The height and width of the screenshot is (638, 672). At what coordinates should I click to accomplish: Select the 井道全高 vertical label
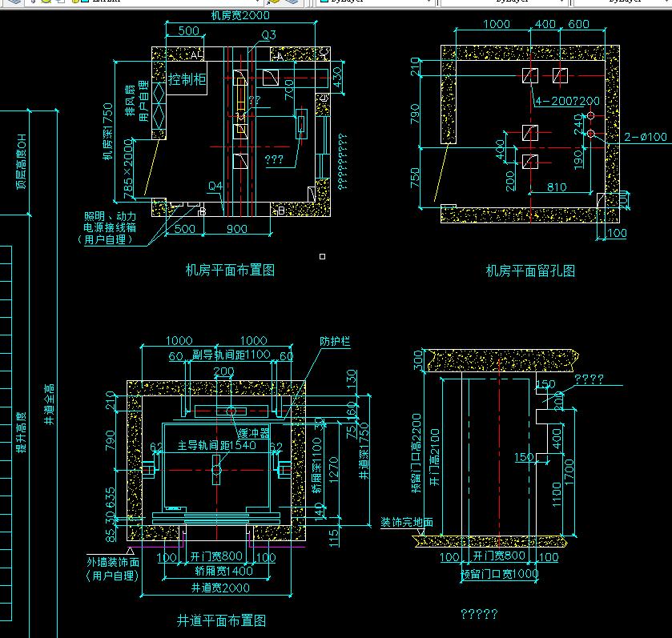point(50,404)
